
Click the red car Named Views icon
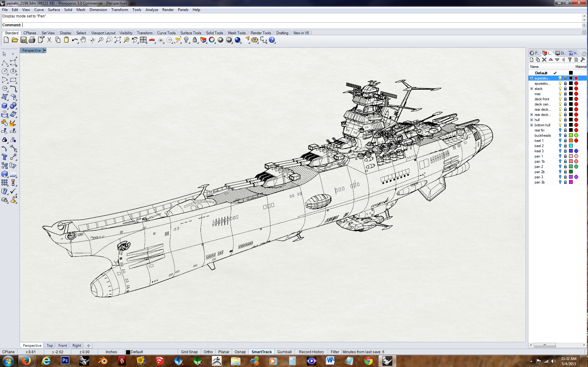(152, 40)
